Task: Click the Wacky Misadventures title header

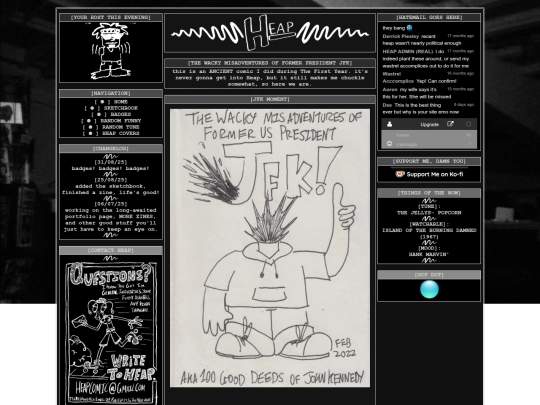Action: point(270,63)
